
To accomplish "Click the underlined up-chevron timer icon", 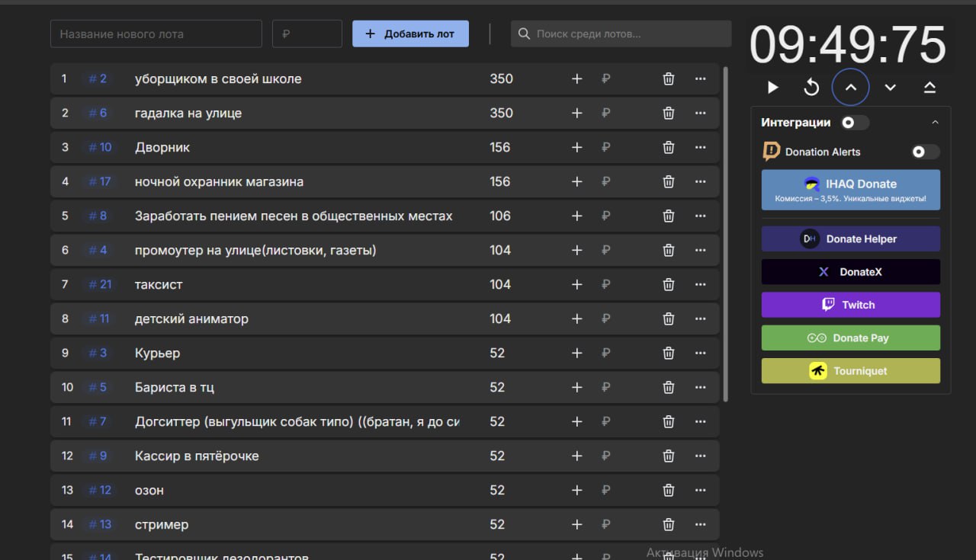I will 929,88.
